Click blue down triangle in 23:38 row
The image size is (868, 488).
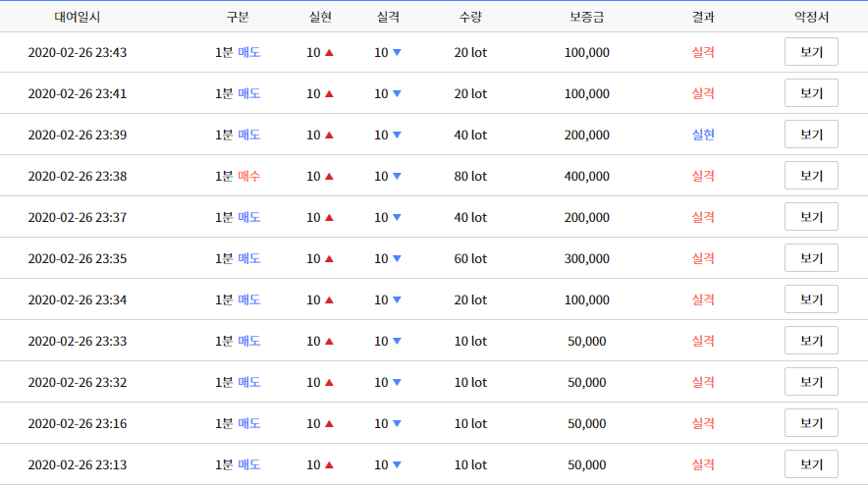pyautogui.click(x=397, y=177)
